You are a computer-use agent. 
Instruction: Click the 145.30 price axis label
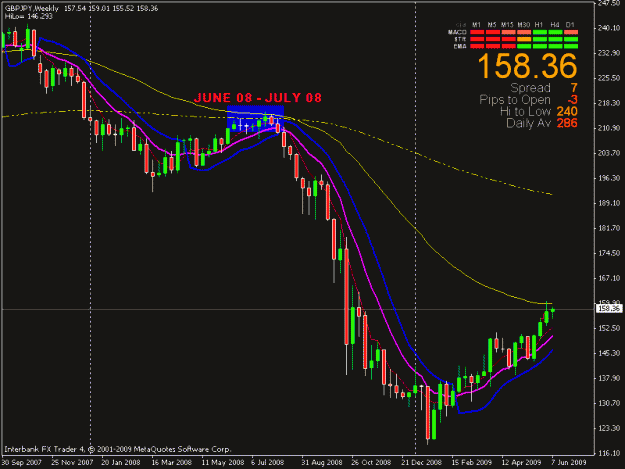[609, 353]
